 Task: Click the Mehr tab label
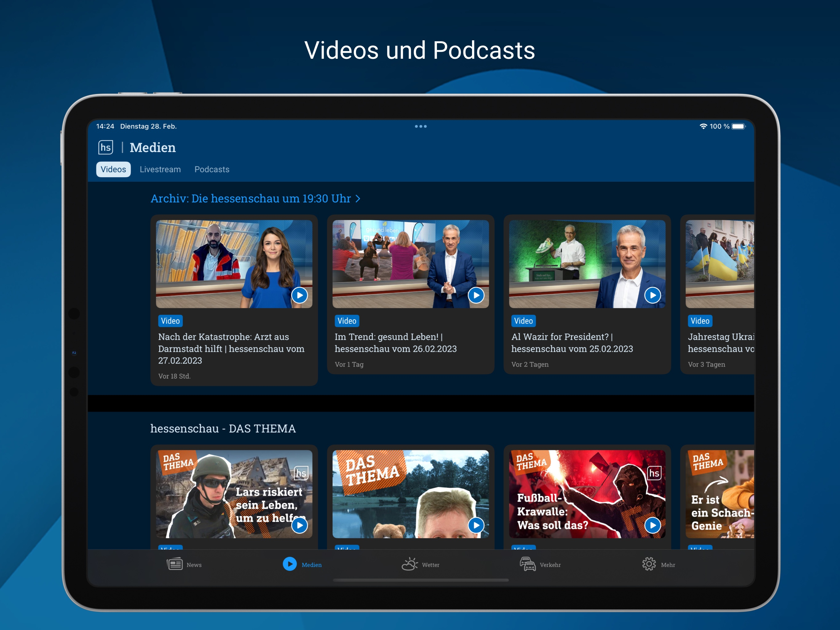click(x=668, y=565)
